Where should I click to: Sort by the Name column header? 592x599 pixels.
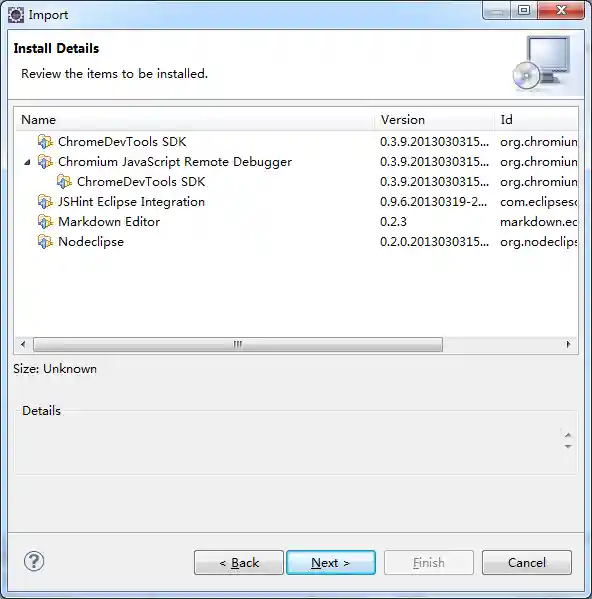[194, 120]
